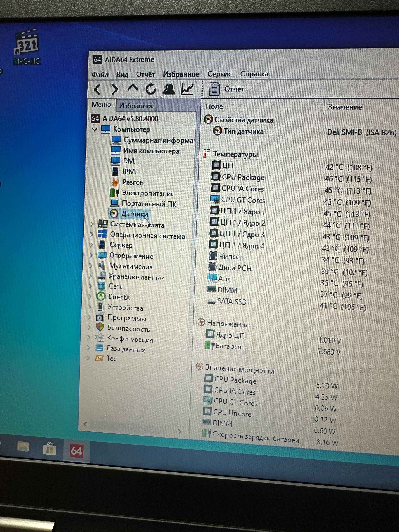
Task: Click the Refresh toolbar icon
Action: (151, 89)
